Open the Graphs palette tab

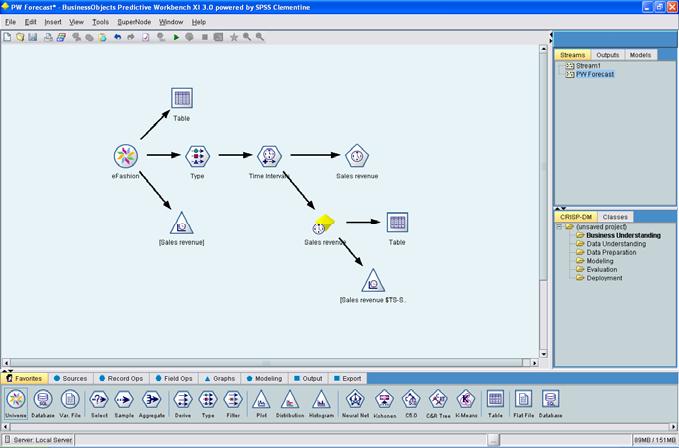[x=220, y=378]
